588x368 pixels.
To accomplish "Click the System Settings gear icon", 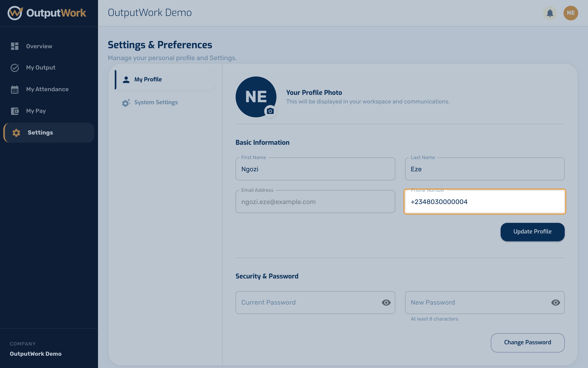I will coord(126,102).
